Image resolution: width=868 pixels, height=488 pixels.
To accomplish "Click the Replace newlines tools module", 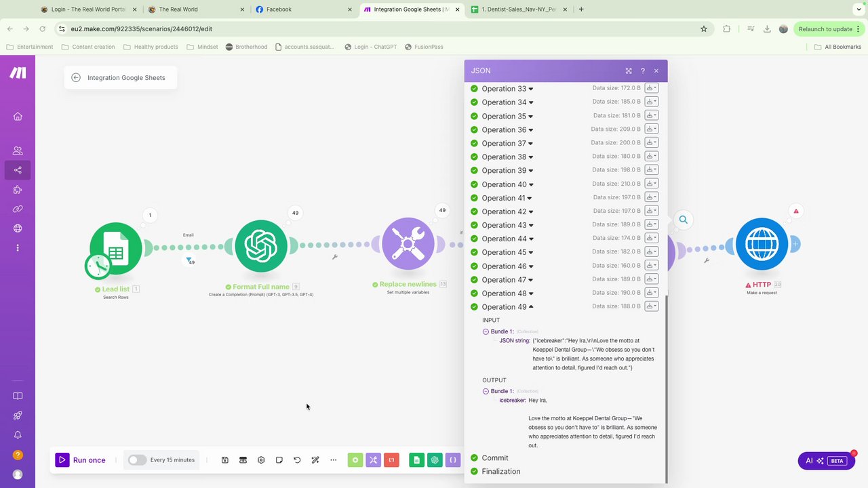I will [408, 244].
